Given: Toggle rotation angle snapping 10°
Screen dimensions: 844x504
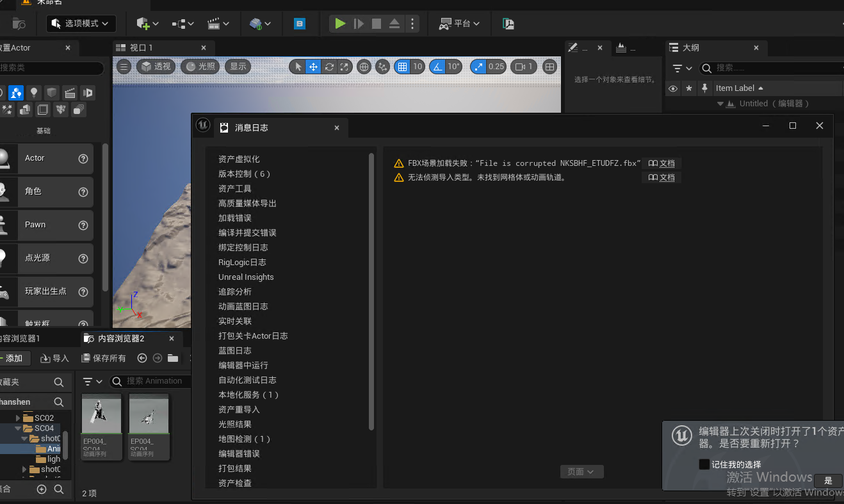Looking at the screenshot, I should tap(437, 67).
